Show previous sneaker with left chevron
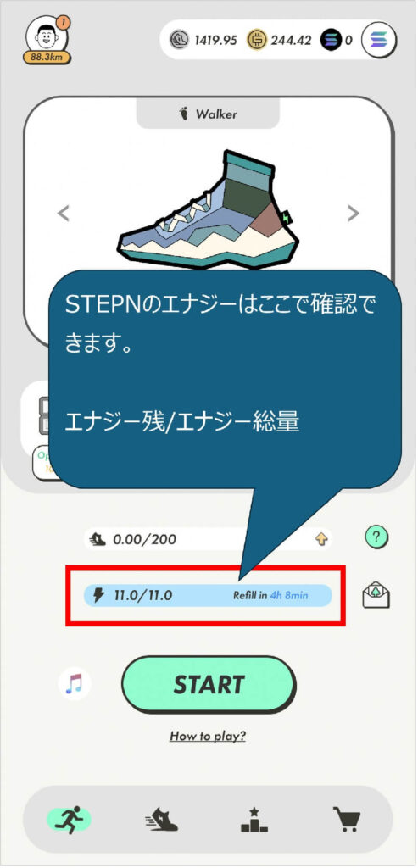This screenshot has height=868, width=418. pyautogui.click(x=64, y=213)
